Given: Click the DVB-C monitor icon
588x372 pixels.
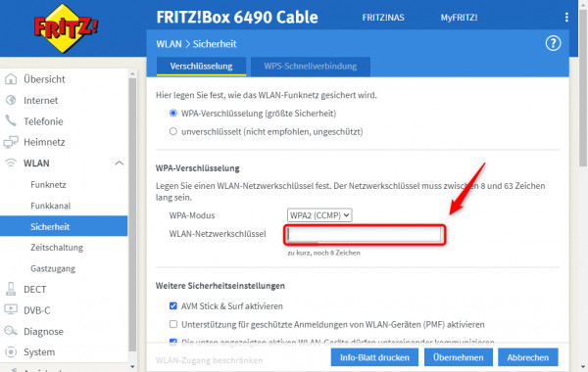Looking at the screenshot, I should [x=11, y=309].
